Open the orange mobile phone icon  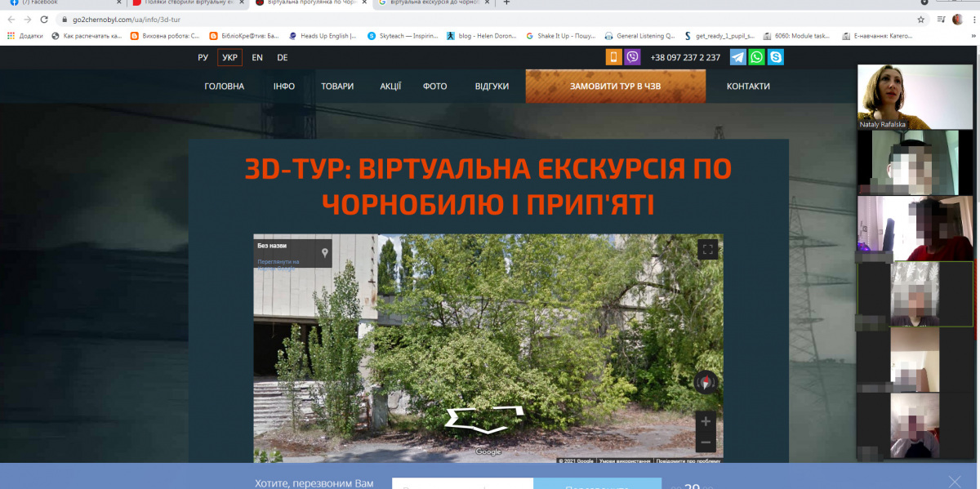[x=613, y=57]
